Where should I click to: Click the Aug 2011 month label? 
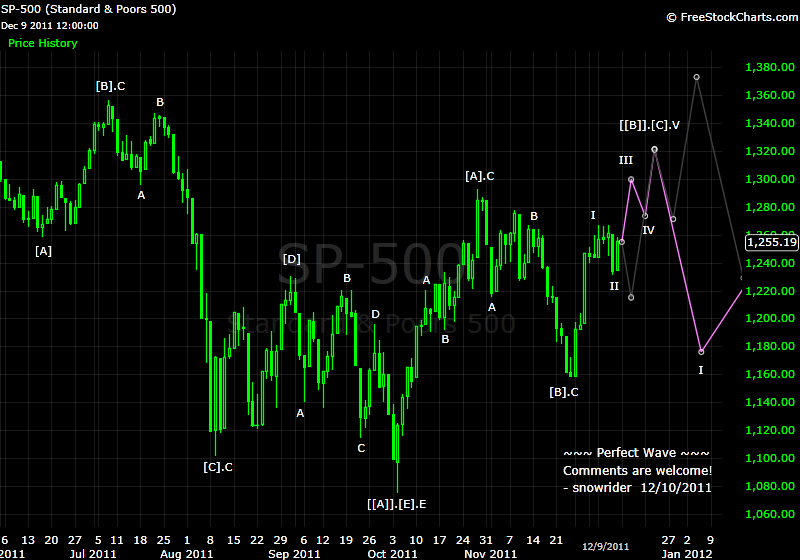(x=186, y=554)
